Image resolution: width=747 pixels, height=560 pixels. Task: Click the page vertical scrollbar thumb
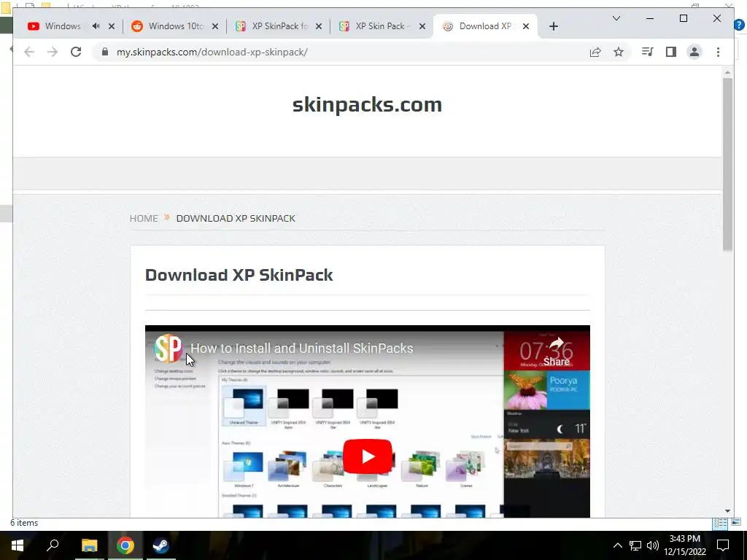coord(727,164)
